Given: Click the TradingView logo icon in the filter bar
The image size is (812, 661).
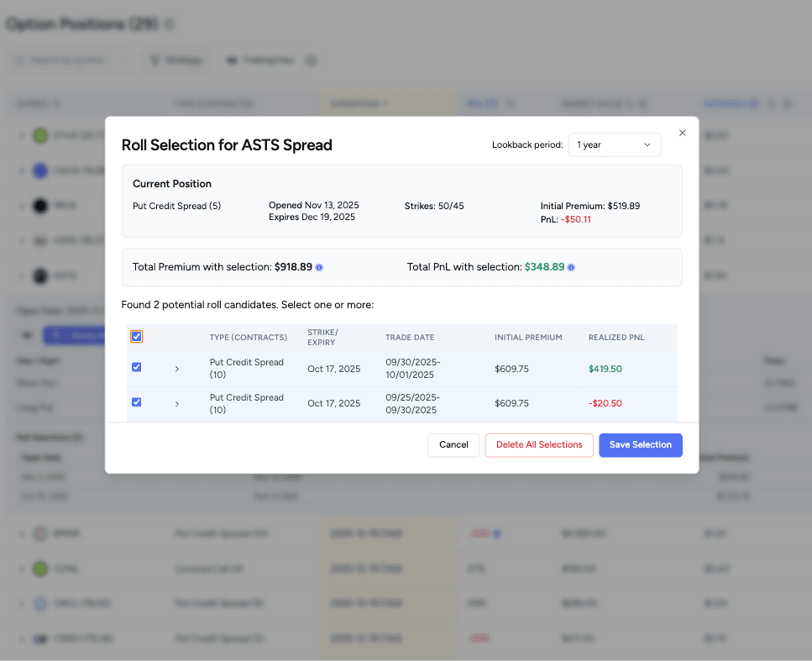Looking at the screenshot, I should pos(233,60).
